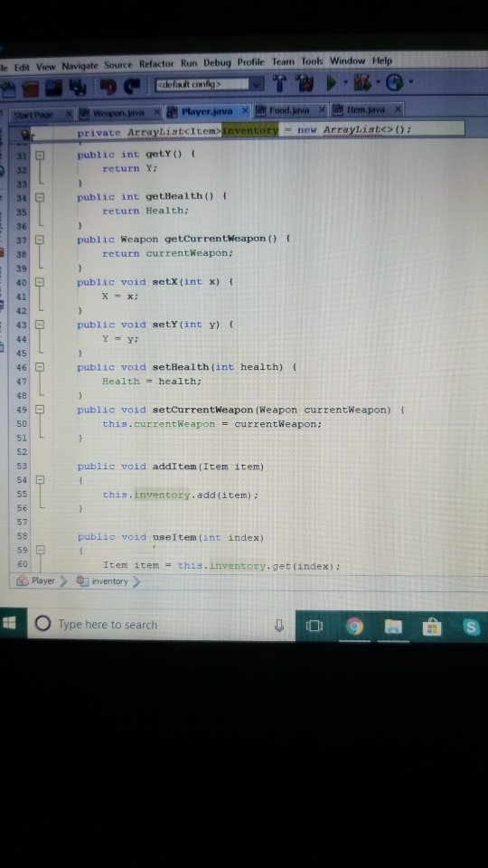Click 'addItem(Item item)' on line 53
488x868 pixels.
[x=209, y=467]
